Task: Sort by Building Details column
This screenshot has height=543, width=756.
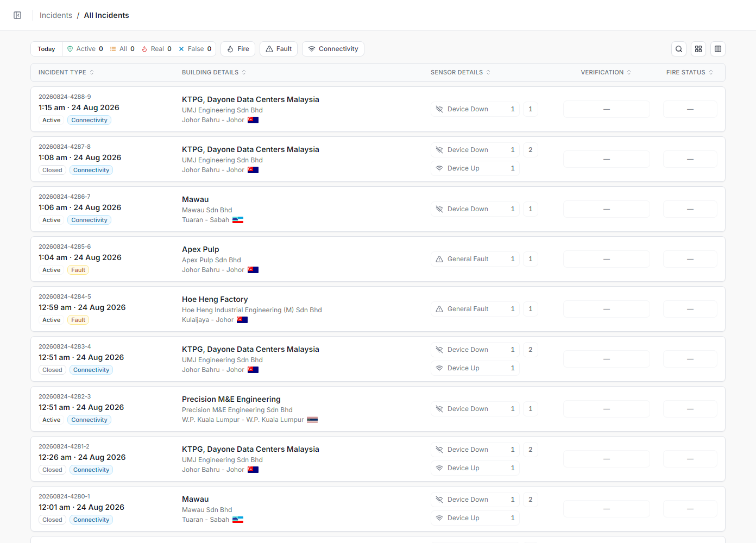Action: (x=214, y=72)
